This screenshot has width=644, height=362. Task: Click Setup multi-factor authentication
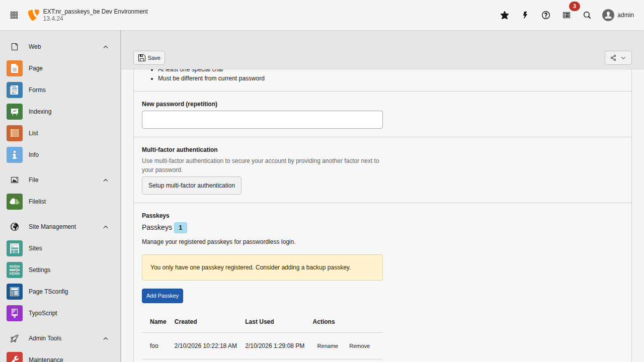191,185
